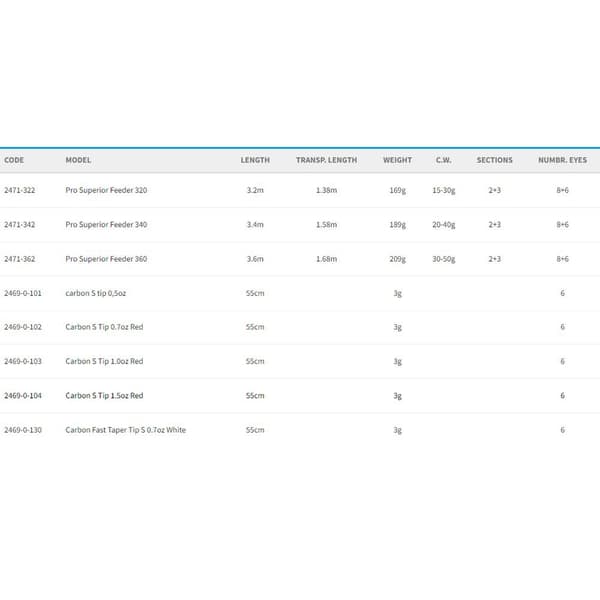Image resolution: width=600 pixels, height=600 pixels.
Task: Click the 3.4m length value
Action: [255, 225]
